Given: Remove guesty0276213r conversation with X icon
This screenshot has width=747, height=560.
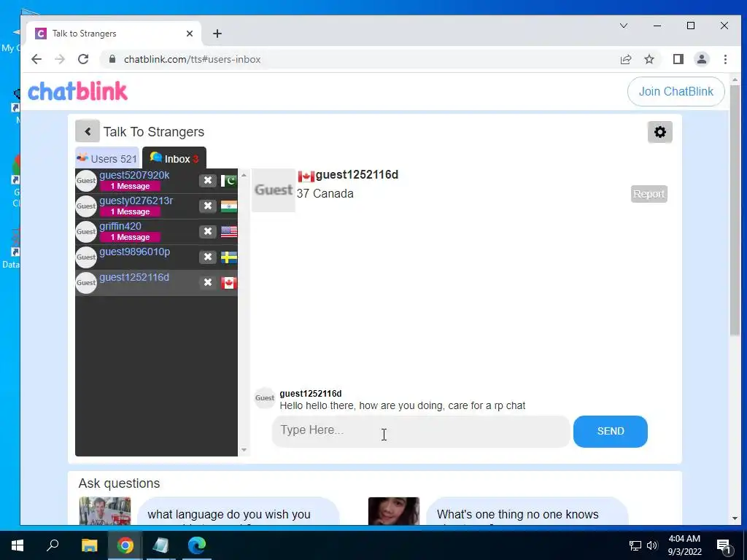Looking at the screenshot, I should coord(208,206).
